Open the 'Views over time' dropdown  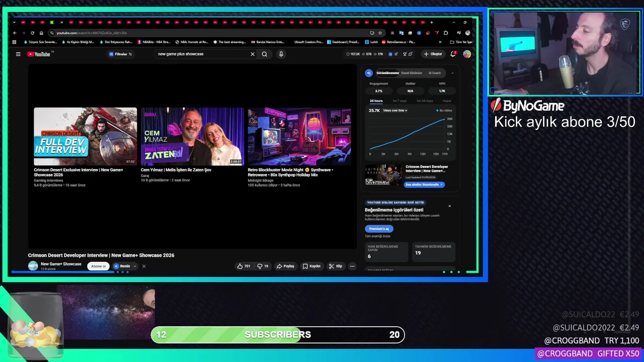395,111
